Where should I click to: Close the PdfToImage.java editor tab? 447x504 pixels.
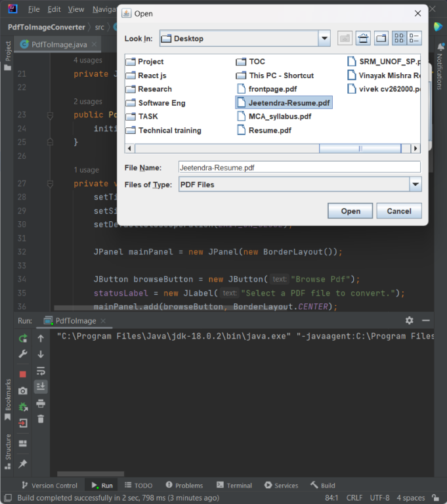(x=94, y=44)
